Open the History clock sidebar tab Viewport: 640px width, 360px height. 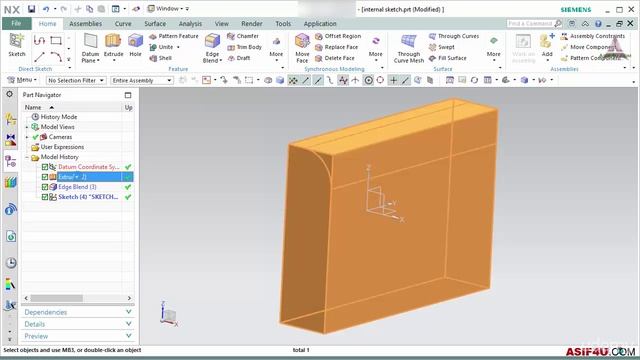(x=11, y=263)
